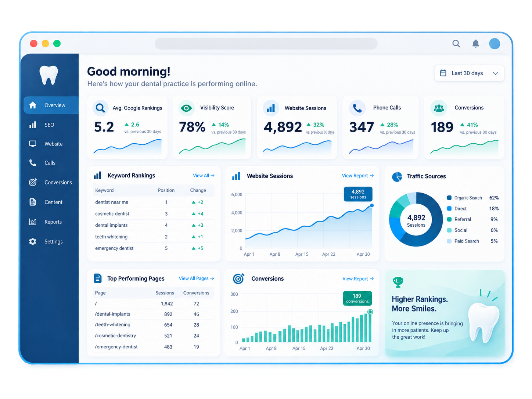
Task: Click the Conversions card people icon
Action: tap(439, 108)
